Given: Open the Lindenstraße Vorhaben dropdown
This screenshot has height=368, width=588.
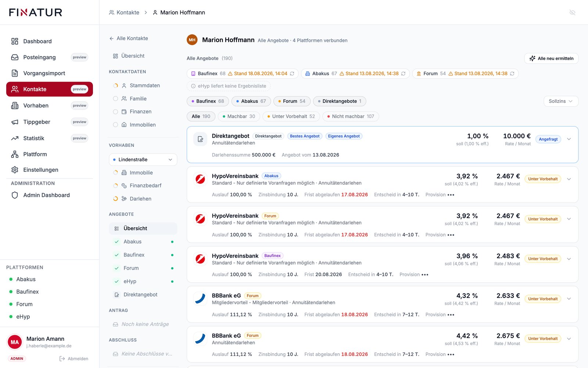Looking at the screenshot, I should click(143, 159).
